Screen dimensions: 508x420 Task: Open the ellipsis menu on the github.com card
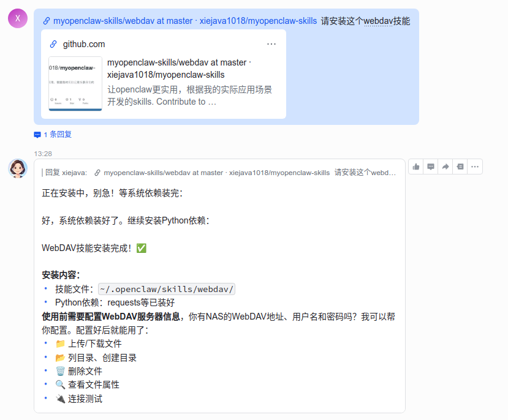tap(271, 43)
